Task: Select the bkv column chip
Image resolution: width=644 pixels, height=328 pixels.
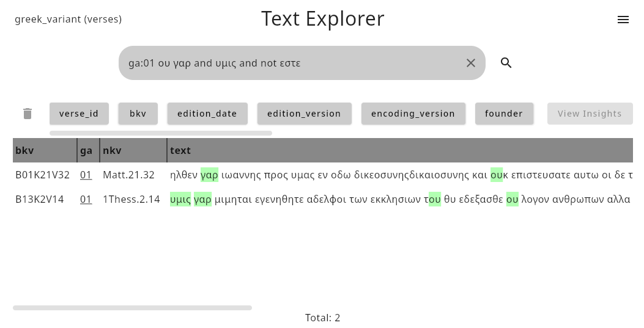Action: click(x=138, y=114)
